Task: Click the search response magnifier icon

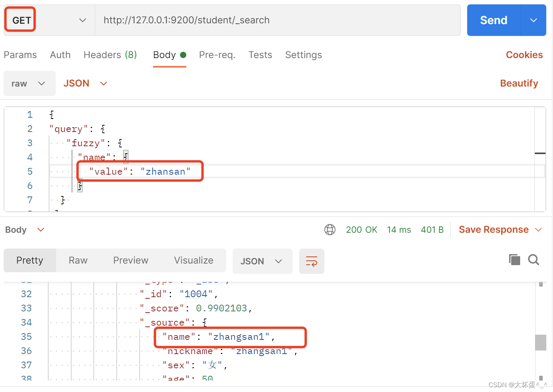Action: click(534, 260)
